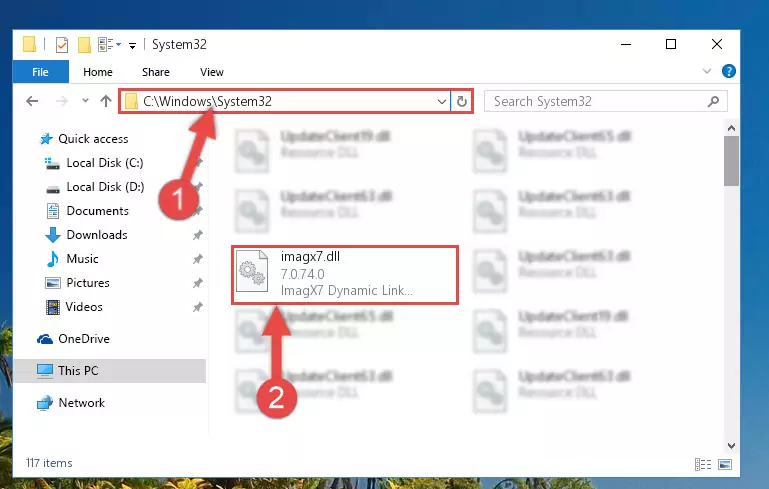Open the recent locations dropdown arrow
The height and width of the screenshot is (489, 769).
(85, 101)
